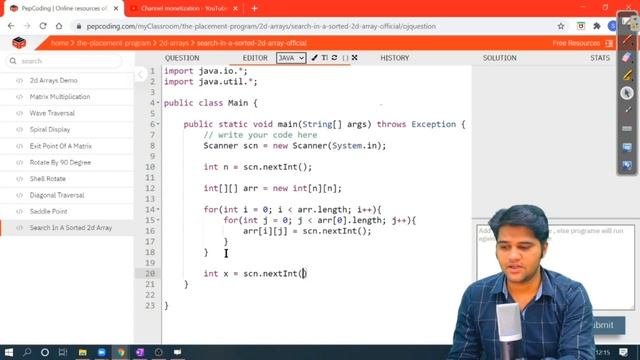Click the PepCoding logo
Screen dimensions: 640x360
tap(19, 42)
